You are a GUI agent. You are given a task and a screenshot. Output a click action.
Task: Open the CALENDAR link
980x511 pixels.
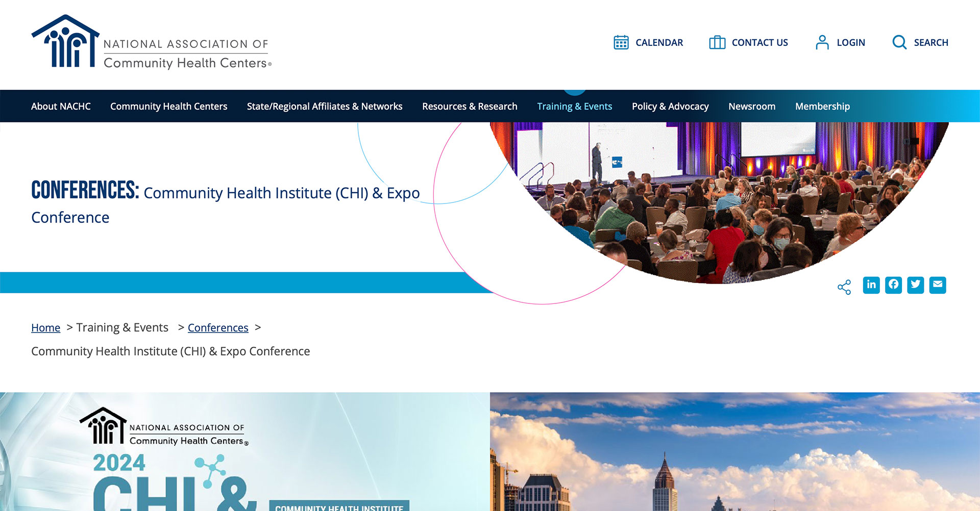659,43
